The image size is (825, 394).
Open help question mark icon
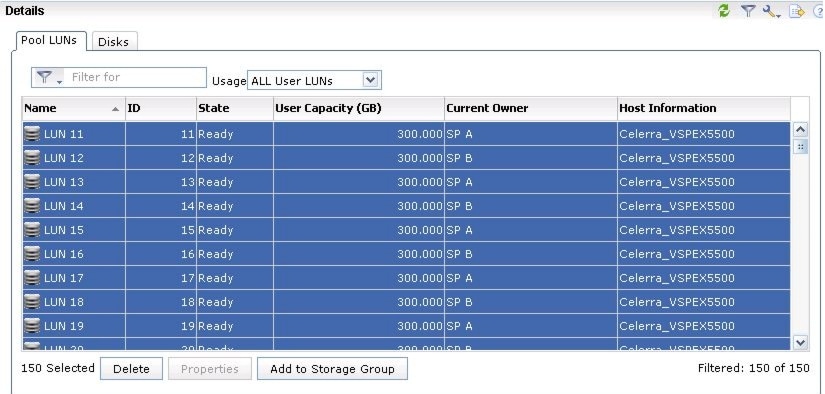click(x=819, y=11)
